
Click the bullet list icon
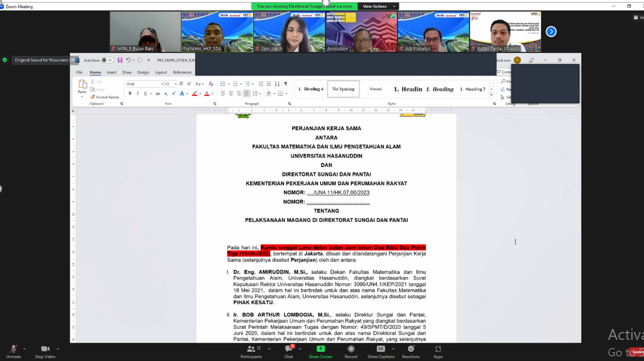pos(223,83)
